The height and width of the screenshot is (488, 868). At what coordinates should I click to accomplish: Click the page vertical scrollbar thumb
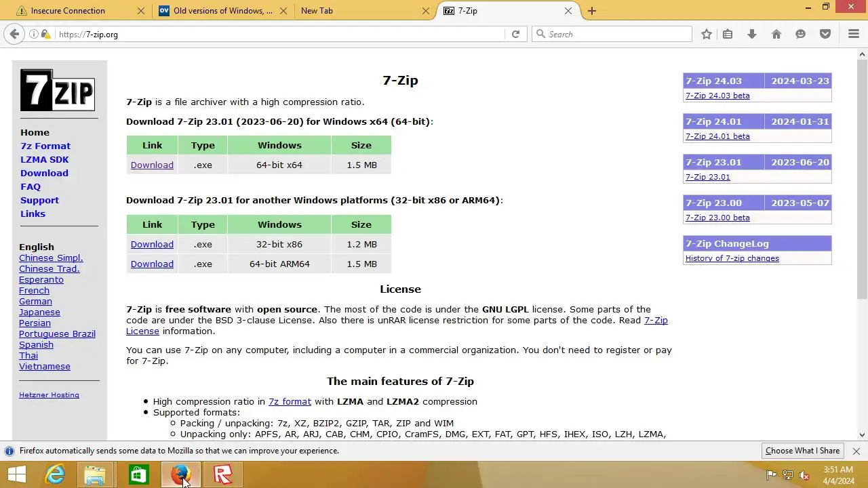point(862,178)
